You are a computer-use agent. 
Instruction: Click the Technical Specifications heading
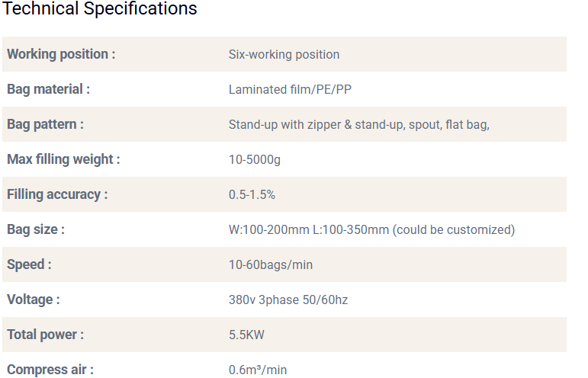click(x=101, y=9)
